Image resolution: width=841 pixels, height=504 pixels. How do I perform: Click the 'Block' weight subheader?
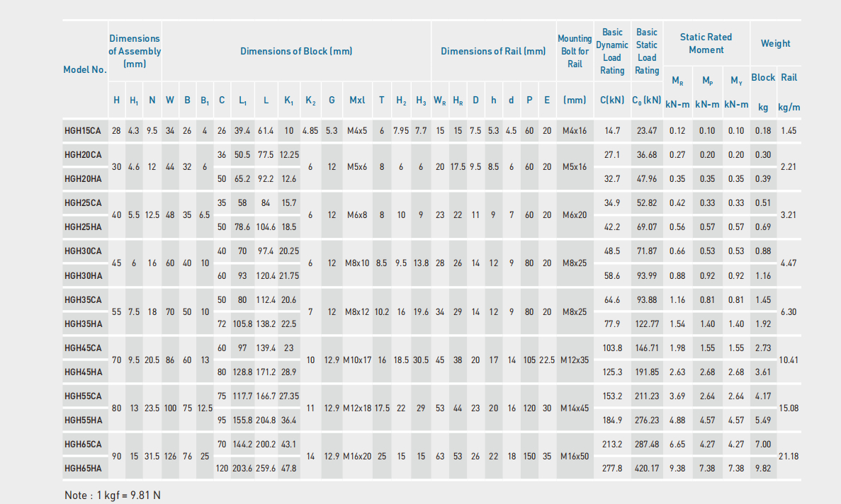pos(762,78)
